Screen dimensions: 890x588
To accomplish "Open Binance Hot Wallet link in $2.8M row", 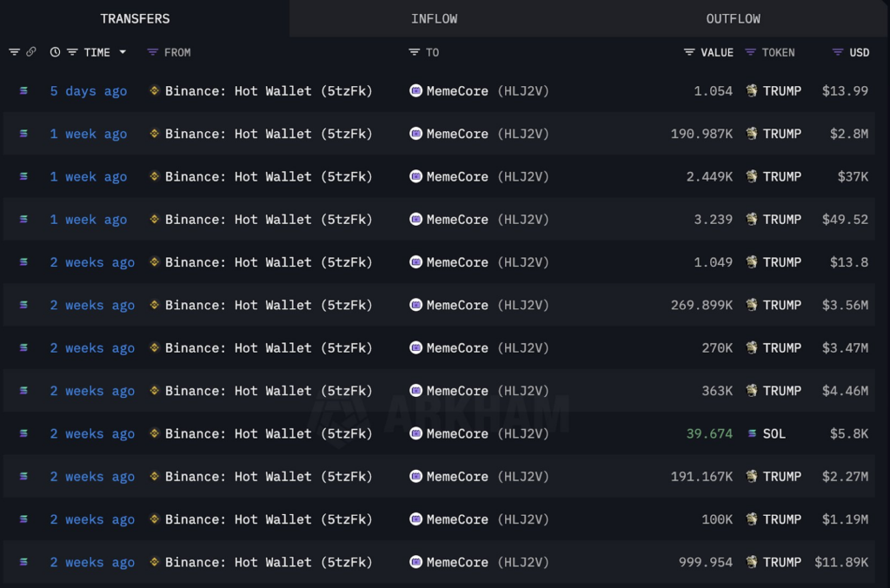I will coord(269,134).
